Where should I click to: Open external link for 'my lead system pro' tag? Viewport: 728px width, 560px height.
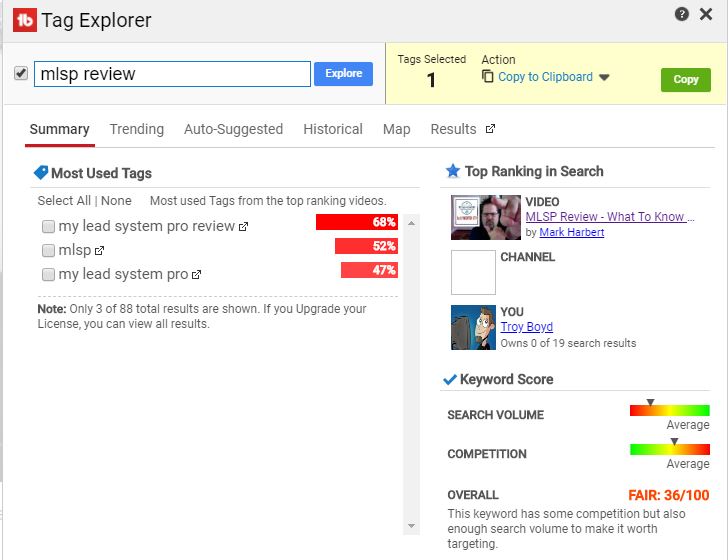(x=196, y=275)
